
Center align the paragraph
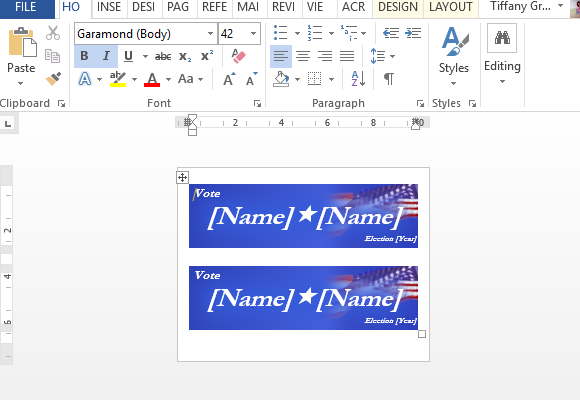pyautogui.click(x=303, y=56)
